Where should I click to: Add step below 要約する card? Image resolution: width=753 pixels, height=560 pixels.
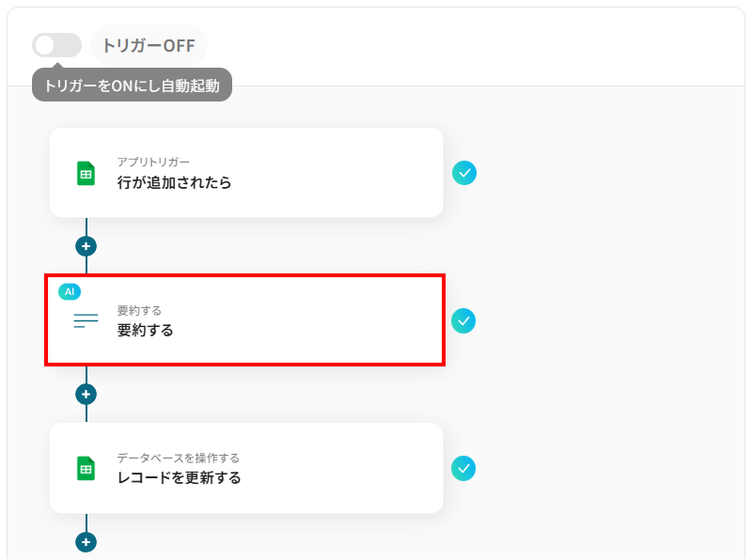pyautogui.click(x=86, y=395)
